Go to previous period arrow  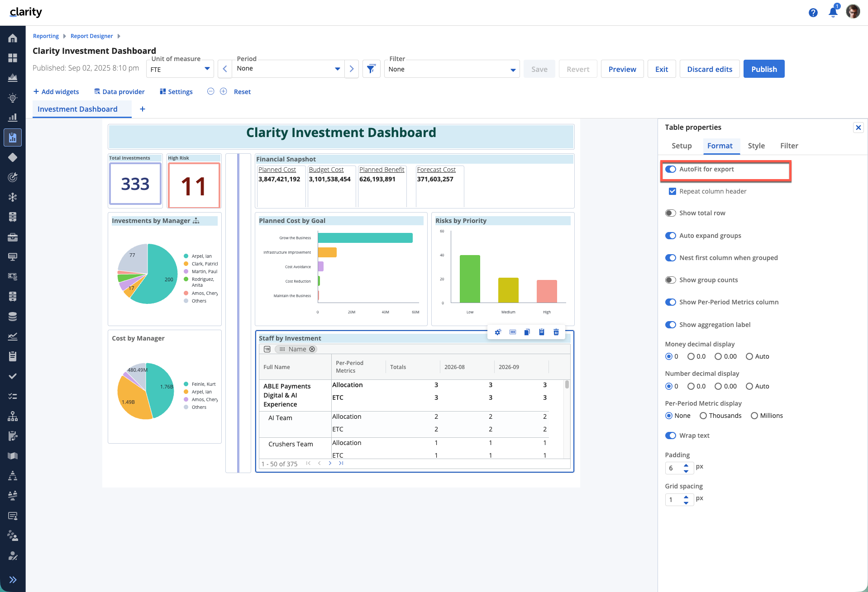tap(225, 69)
